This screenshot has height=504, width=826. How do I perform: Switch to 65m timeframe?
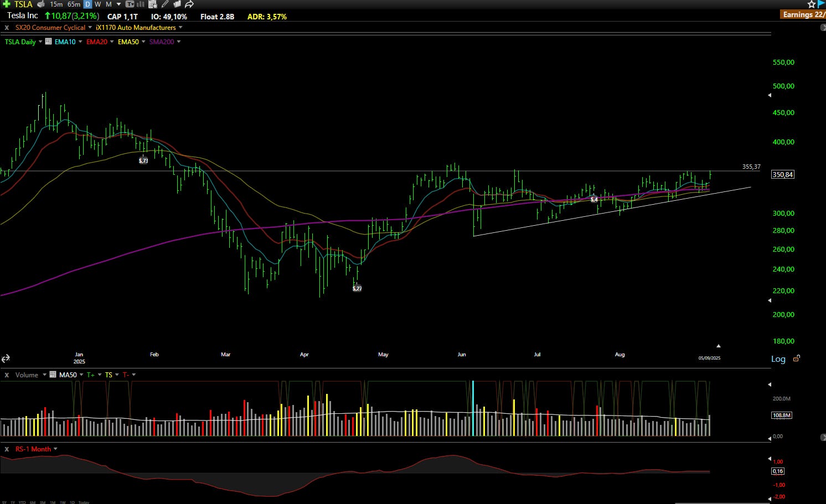point(74,4)
